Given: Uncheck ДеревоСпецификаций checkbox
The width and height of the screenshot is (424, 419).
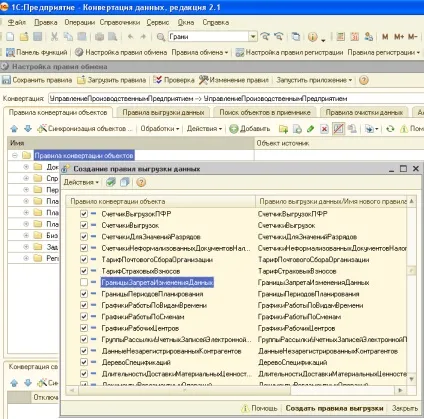Looking at the screenshot, I should click(x=84, y=362).
